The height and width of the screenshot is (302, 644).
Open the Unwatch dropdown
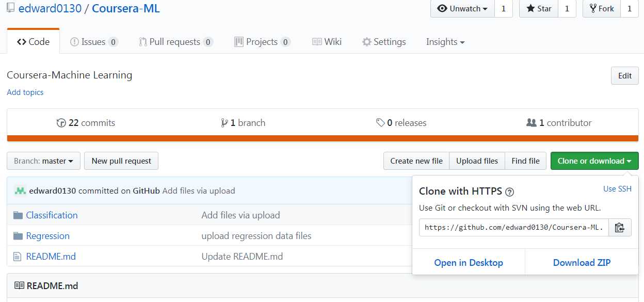pos(462,9)
